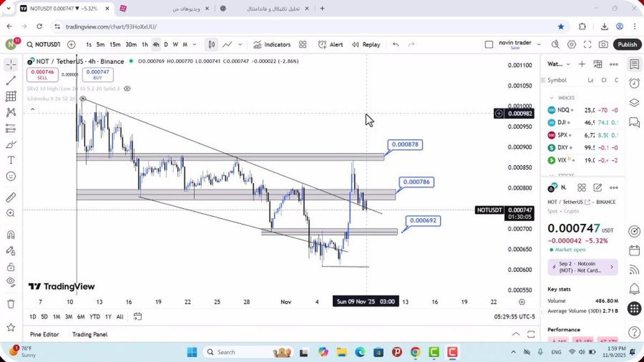
Task: Set the 1D date range
Action: point(33,316)
